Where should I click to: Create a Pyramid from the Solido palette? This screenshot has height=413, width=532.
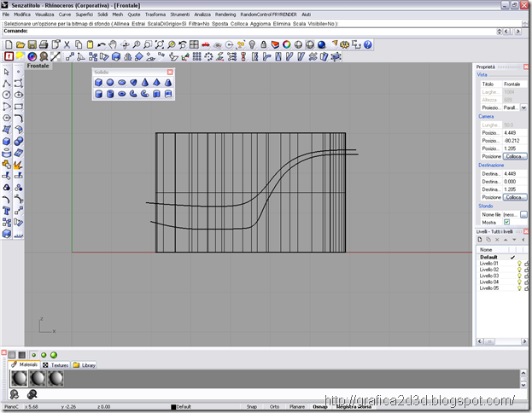(x=156, y=83)
